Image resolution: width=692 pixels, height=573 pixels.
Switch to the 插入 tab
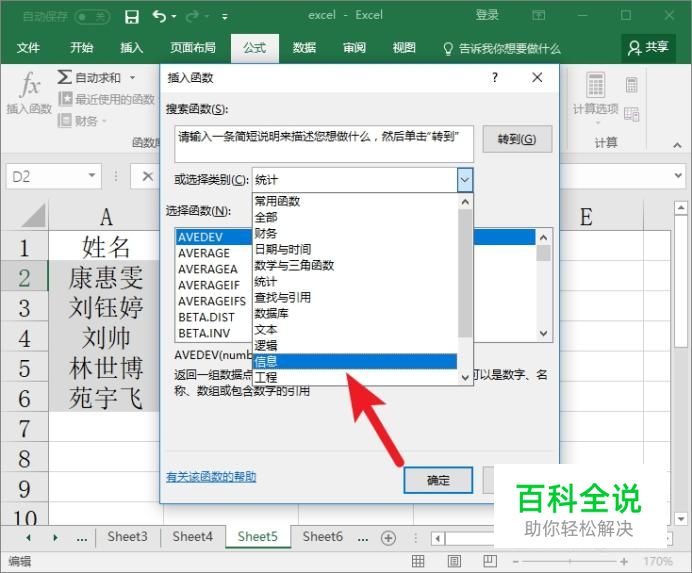pyautogui.click(x=132, y=47)
